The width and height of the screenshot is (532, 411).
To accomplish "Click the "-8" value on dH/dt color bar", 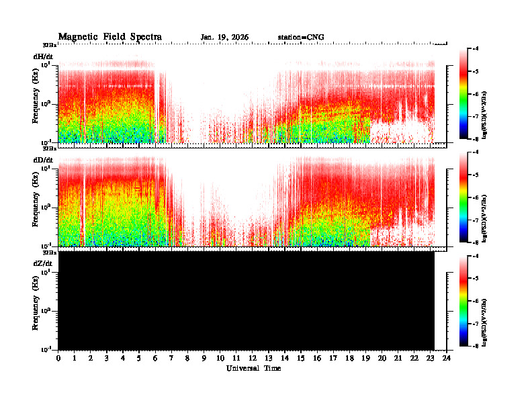I will (476, 139).
